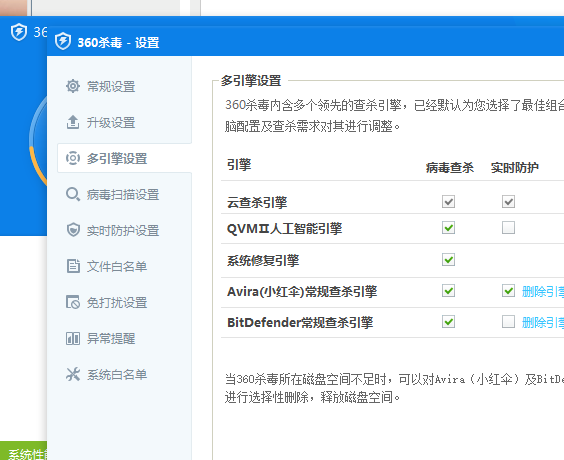Click 删除引擎 link for Avira

(x=543, y=291)
